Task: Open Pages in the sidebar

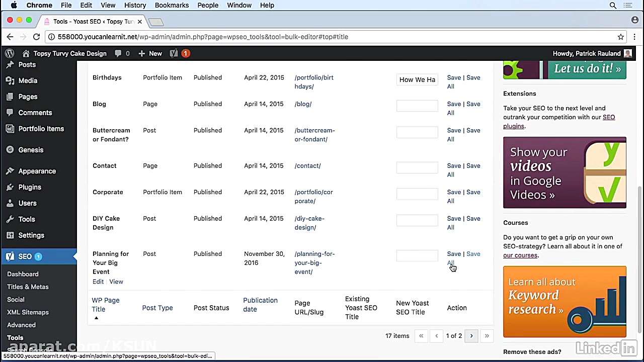Action: click(x=28, y=97)
